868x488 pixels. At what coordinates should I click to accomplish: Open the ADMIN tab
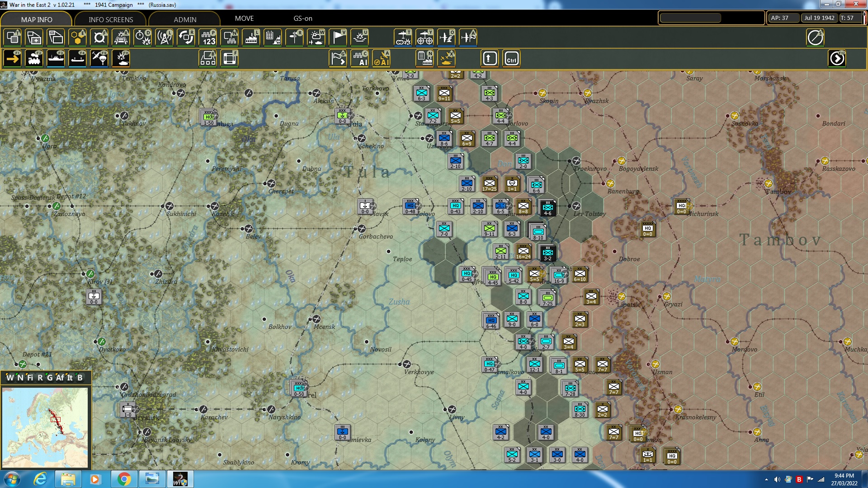[185, 19]
